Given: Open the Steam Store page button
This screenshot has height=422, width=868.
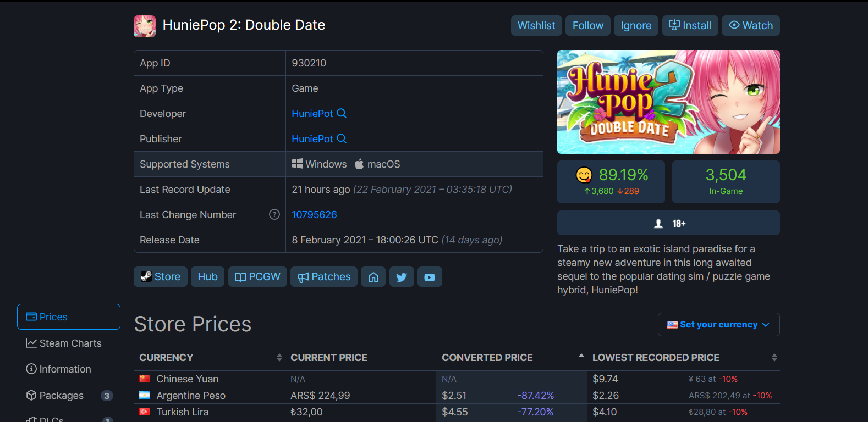Looking at the screenshot, I should coord(161,277).
